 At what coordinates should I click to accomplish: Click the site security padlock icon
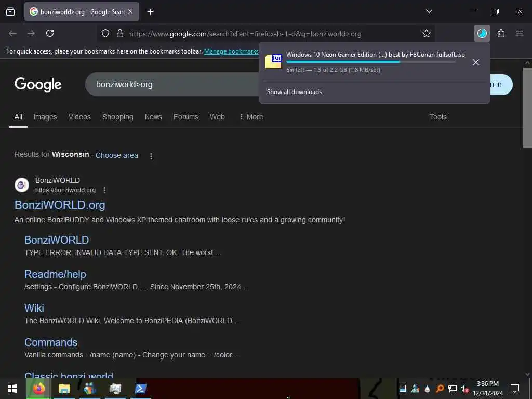[120, 34]
